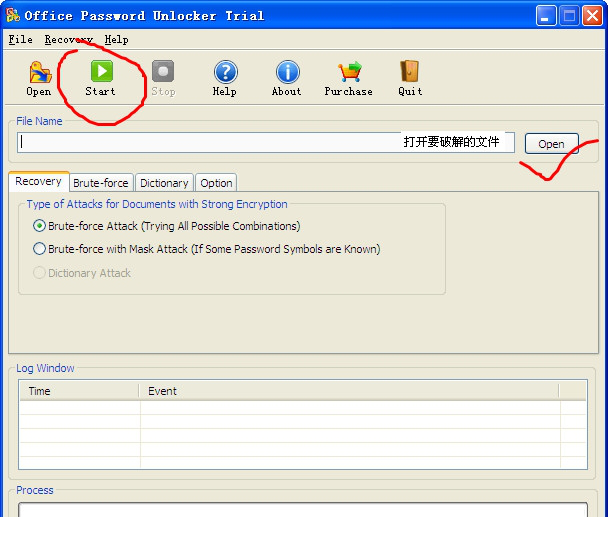This screenshot has height=537, width=608.
Task: Select the disabled Dictionary Attack radio button
Action: click(x=39, y=273)
